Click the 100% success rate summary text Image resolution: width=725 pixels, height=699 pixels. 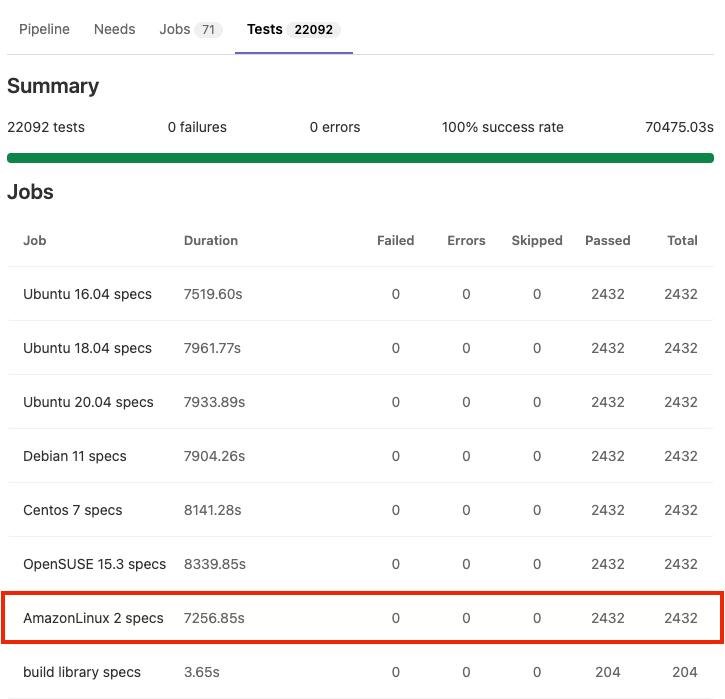point(502,127)
